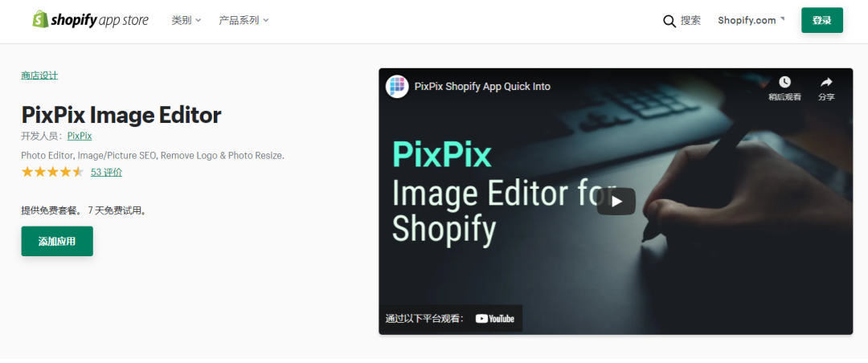Image resolution: width=868 pixels, height=363 pixels.
Task: Click the 通过以下平台观看 label in video
Action: pos(424,319)
